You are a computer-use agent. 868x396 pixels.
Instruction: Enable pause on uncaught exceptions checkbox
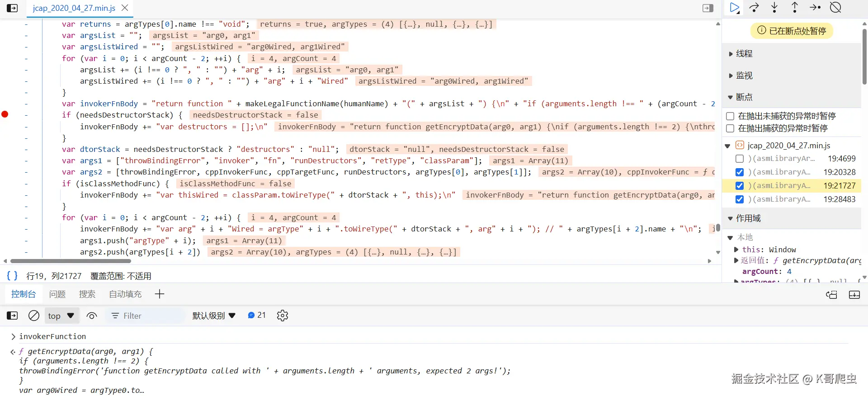(x=730, y=116)
